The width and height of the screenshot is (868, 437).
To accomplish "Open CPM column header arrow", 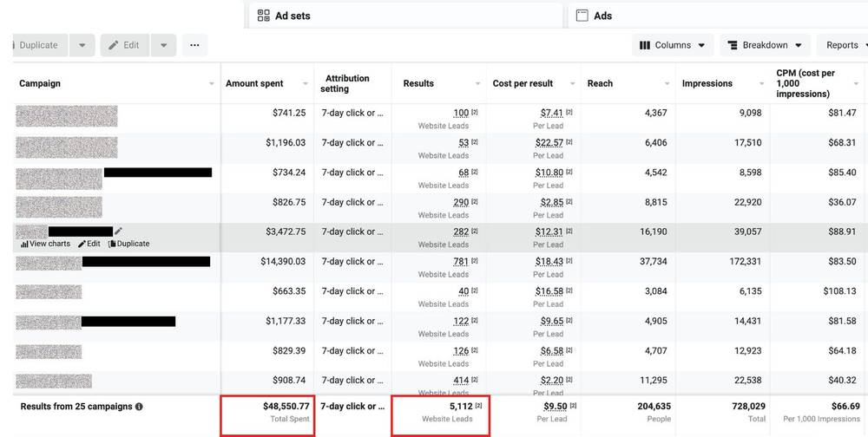I will [857, 84].
